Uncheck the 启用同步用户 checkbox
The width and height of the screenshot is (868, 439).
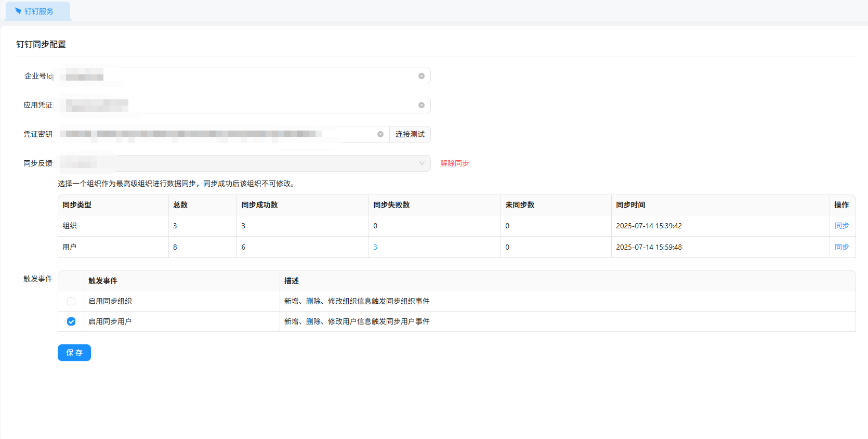tap(71, 321)
